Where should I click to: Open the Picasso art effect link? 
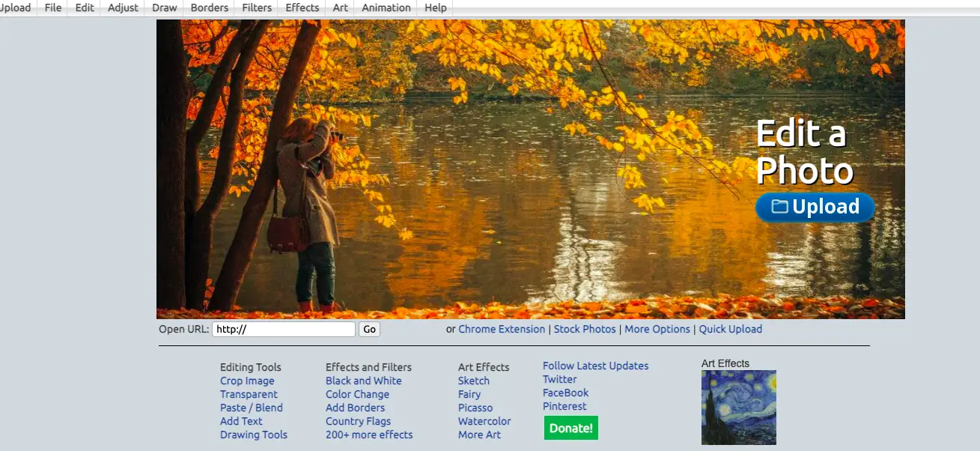pyautogui.click(x=475, y=408)
